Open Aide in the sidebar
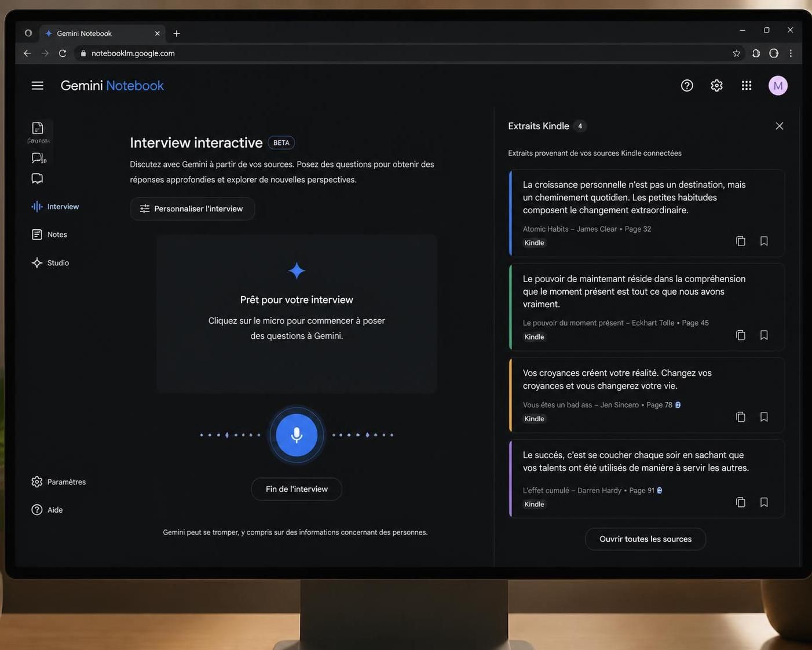The width and height of the screenshot is (812, 650). point(47,510)
